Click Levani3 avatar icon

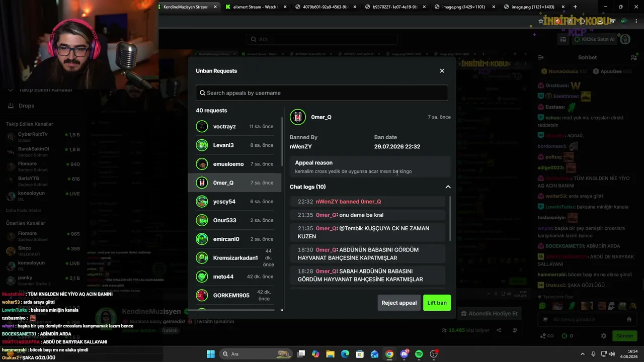202,145
